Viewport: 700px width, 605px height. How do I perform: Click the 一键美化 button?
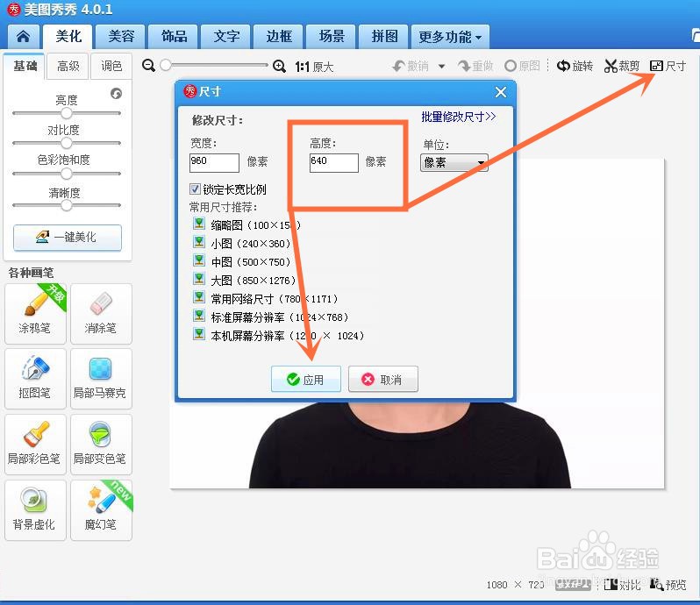(68, 237)
